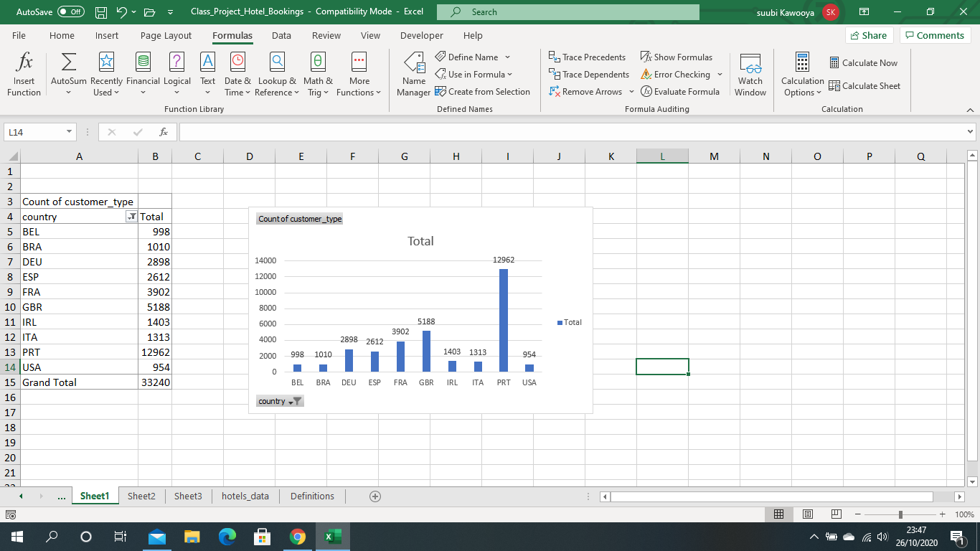Open the File menu
Screen dimensions: 980x551
click(x=19, y=36)
